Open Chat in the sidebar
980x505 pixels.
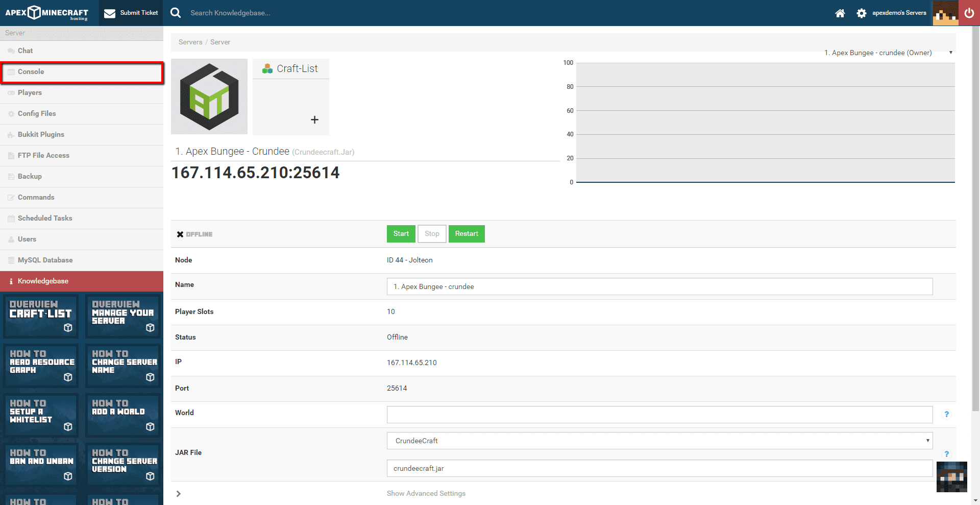pyautogui.click(x=82, y=51)
